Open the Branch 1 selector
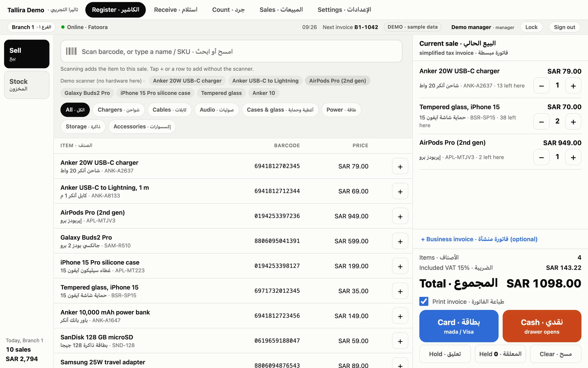The height and width of the screenshot is (368, 588). (31, 27)
